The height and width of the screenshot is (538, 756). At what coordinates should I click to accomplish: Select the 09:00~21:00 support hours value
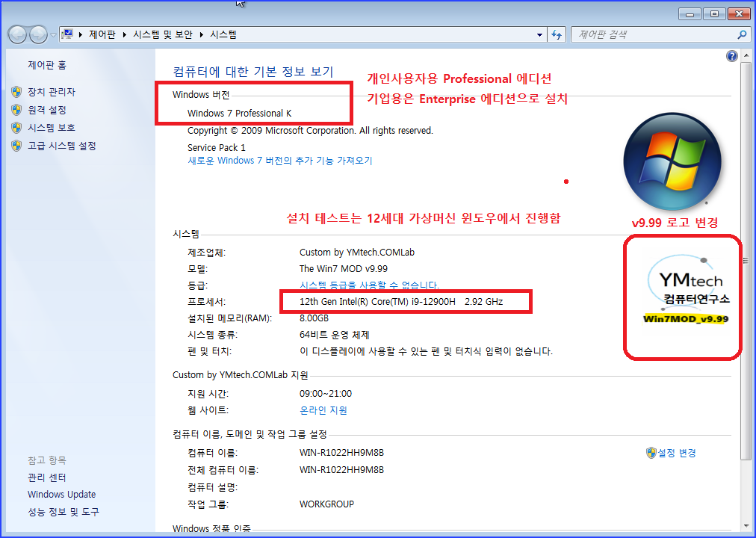point(326,393)
